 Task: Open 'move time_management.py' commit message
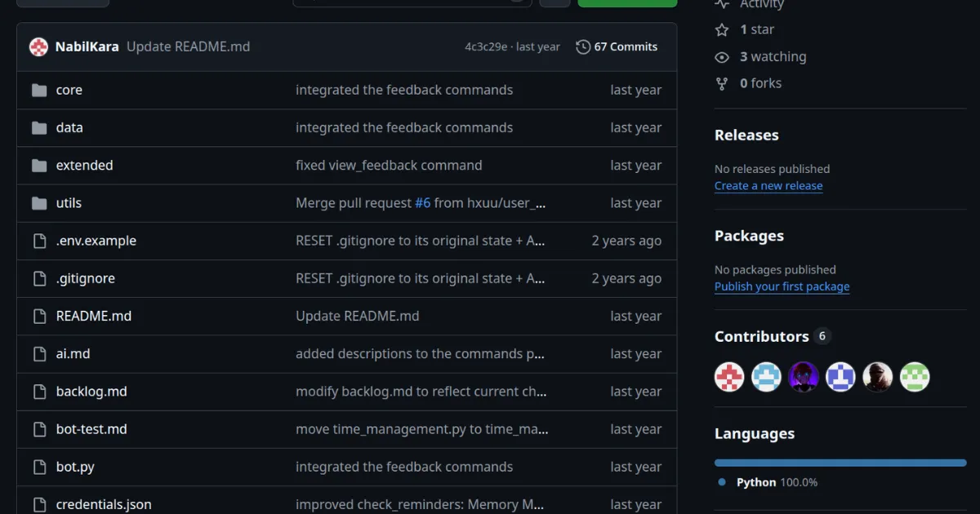[x=422, y=429]
